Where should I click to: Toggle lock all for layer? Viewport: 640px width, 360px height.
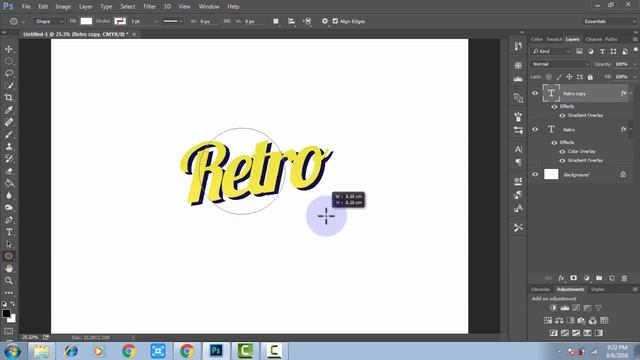point(590,77)
